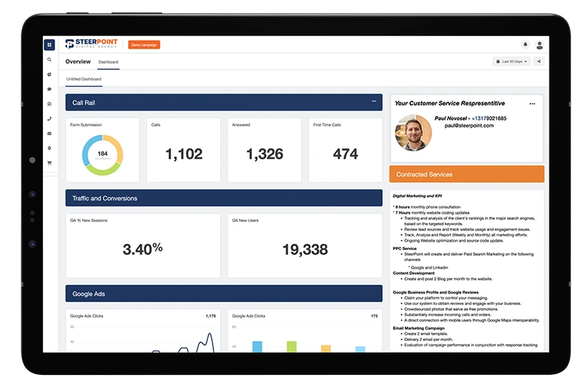
Task: Open the pie chart analytics sidebar icon
Action: pyautogui.click(x=50, y=75)
